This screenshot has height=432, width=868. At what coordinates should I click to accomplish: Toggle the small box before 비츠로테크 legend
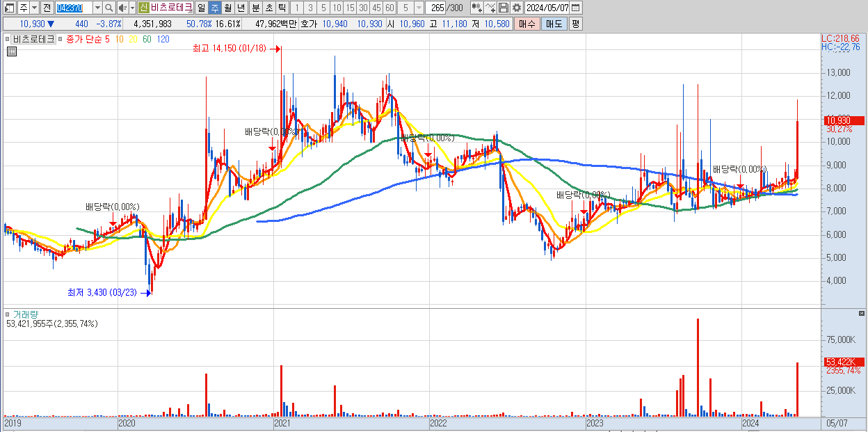7,39
